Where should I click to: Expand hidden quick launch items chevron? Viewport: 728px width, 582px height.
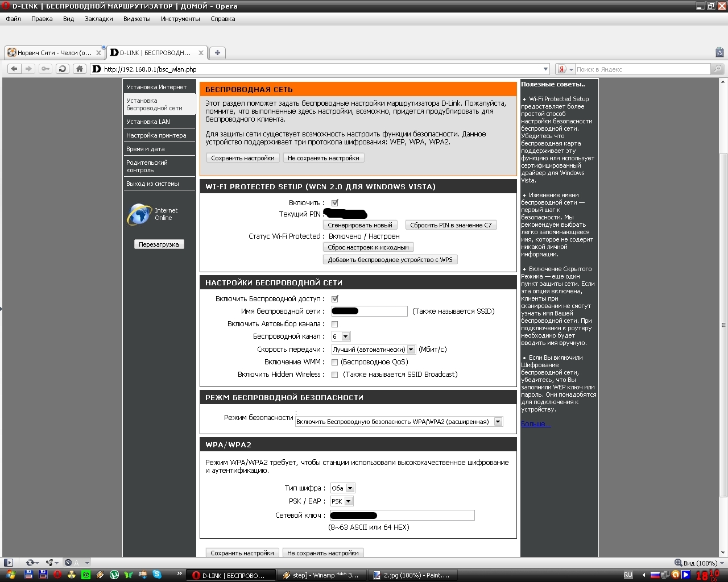[x=180, y=573]
